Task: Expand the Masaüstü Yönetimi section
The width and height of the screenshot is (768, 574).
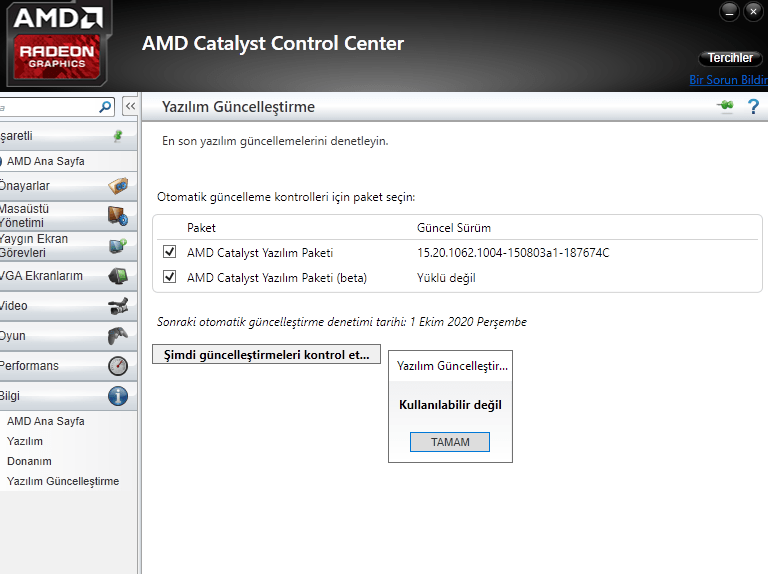Action: (69, 216)
